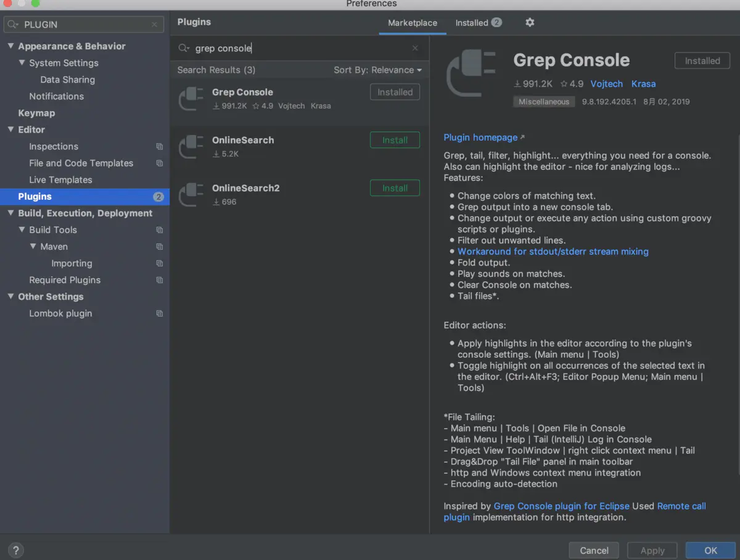Image resolution: width=740 pixels, height=560 pixels.
Task: Install the OnlineSearch2 plugin
Action: point(395,188)
